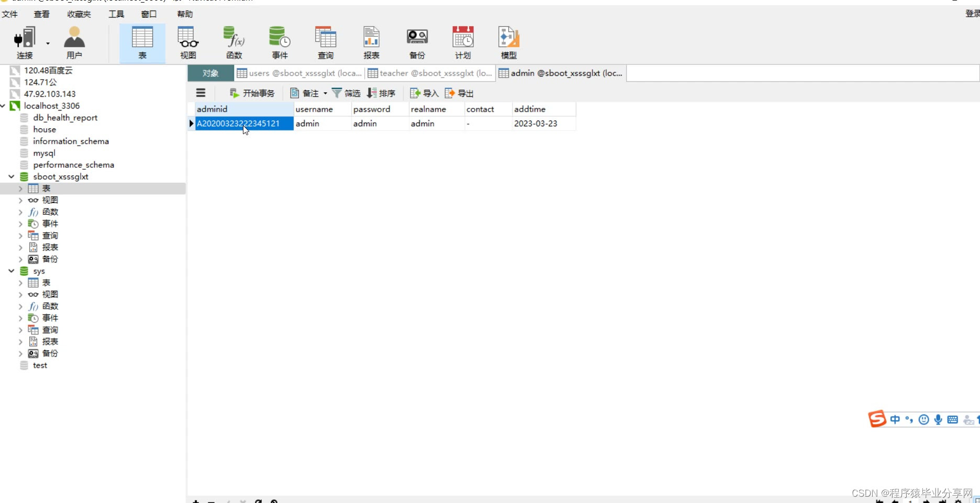
Task: Select cell A20200323222345121
Action: tap(244, 124)
